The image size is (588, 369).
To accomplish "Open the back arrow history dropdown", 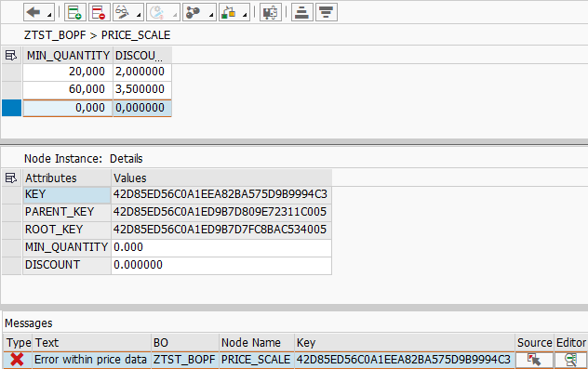I will tap(49, 15).
